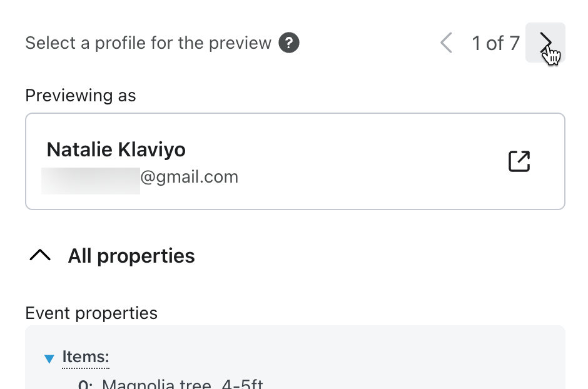This screenshot has height=389, width=588.
Task: Open Natalie Klaviyo's profile in new tab
Action: (x=519, y=161)
